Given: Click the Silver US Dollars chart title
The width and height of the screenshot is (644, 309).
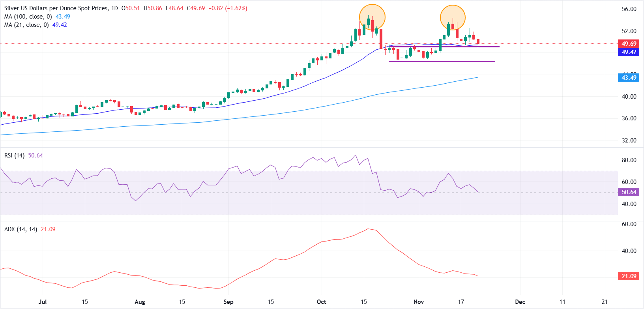Looking at the screenshot, I should pos(55,8).
